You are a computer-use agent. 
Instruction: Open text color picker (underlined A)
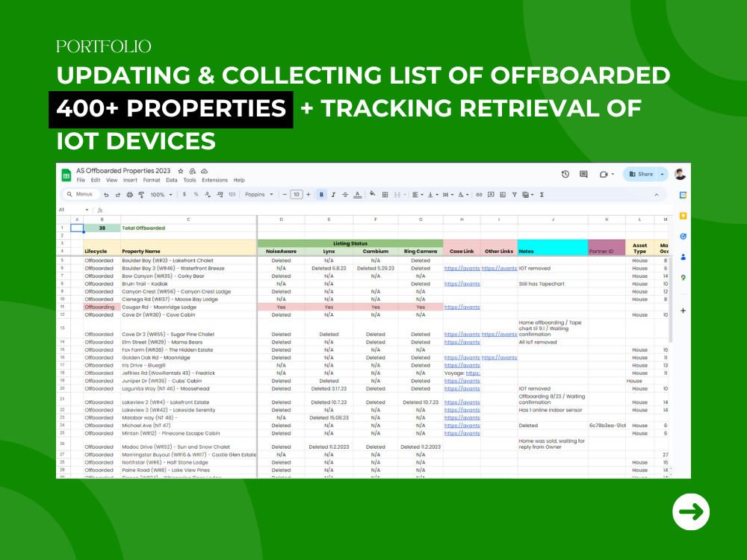coord(357,195)
